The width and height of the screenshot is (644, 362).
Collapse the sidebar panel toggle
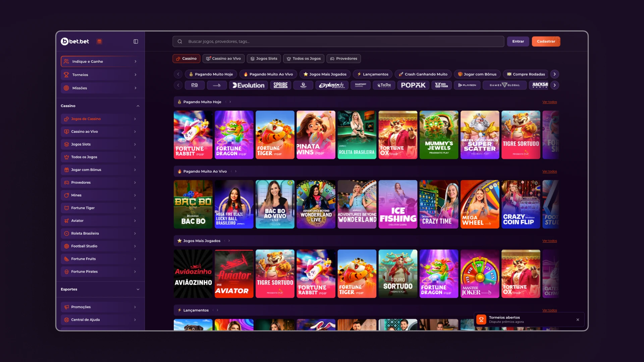point(136,41)
